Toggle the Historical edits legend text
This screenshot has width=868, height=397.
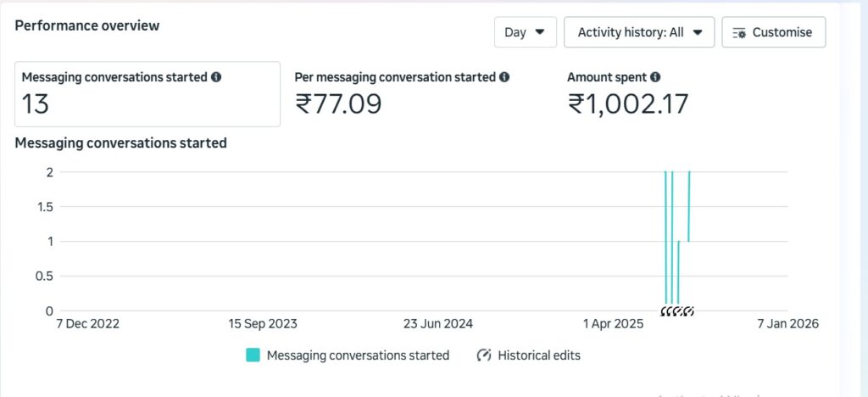pyautogui.click(x=539, y=355)
